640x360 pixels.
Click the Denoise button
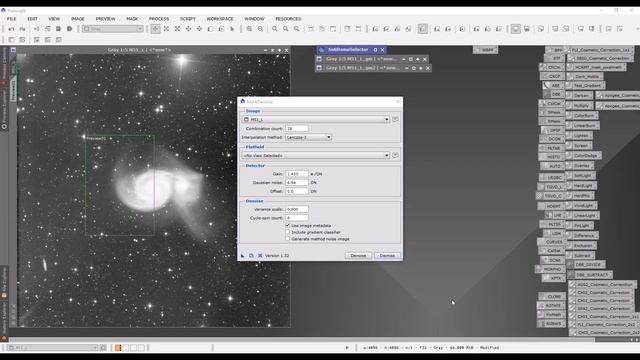pos(358,256)
